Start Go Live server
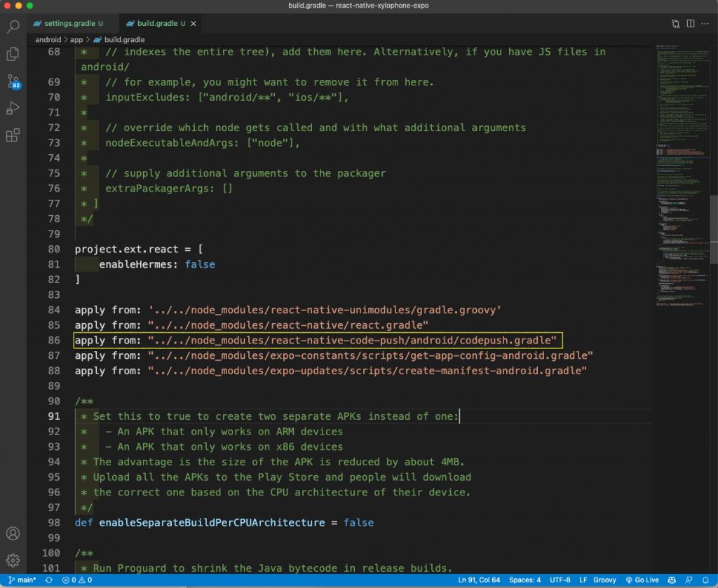This screenshot has width=718, height=588. click(643, 580)
